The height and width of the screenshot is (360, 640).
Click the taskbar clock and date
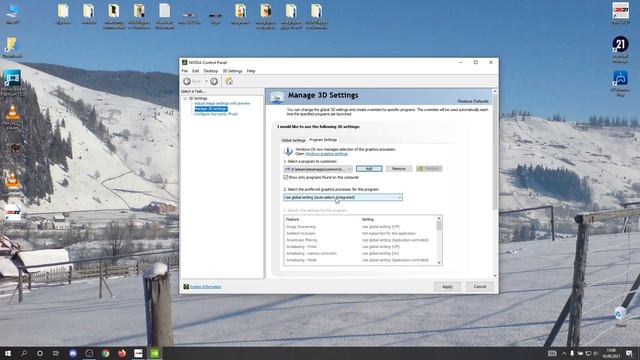[611, 353]
